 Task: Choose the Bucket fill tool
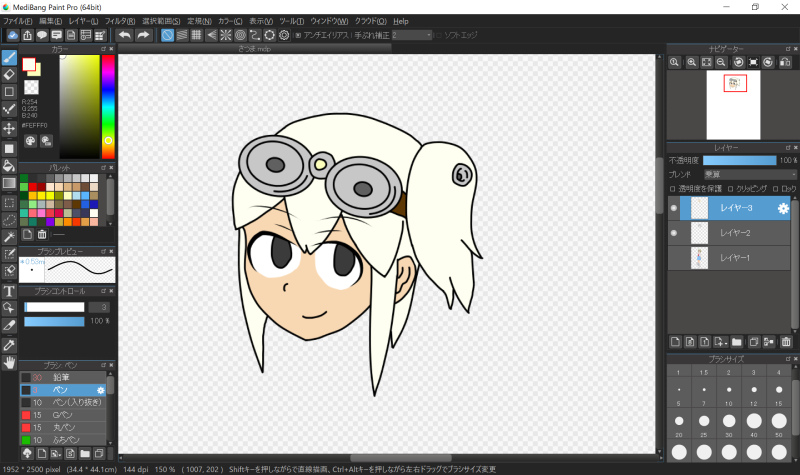pos(9,165)
